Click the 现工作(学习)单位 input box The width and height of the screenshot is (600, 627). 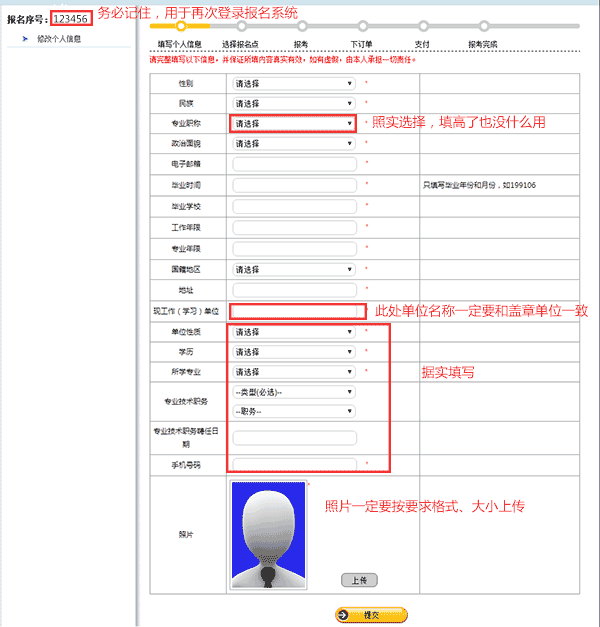click(293, 311)
